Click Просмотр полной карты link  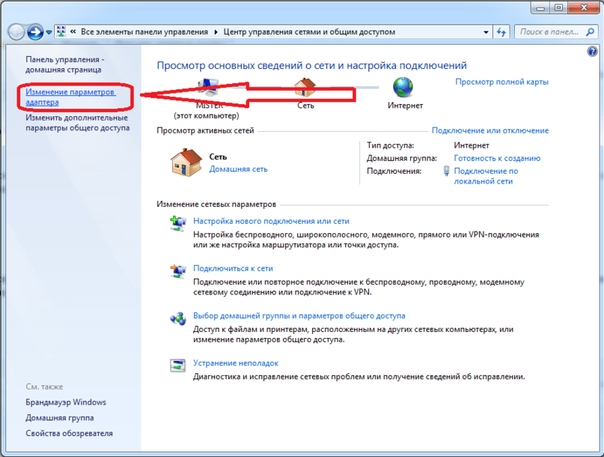coord(502,82)
